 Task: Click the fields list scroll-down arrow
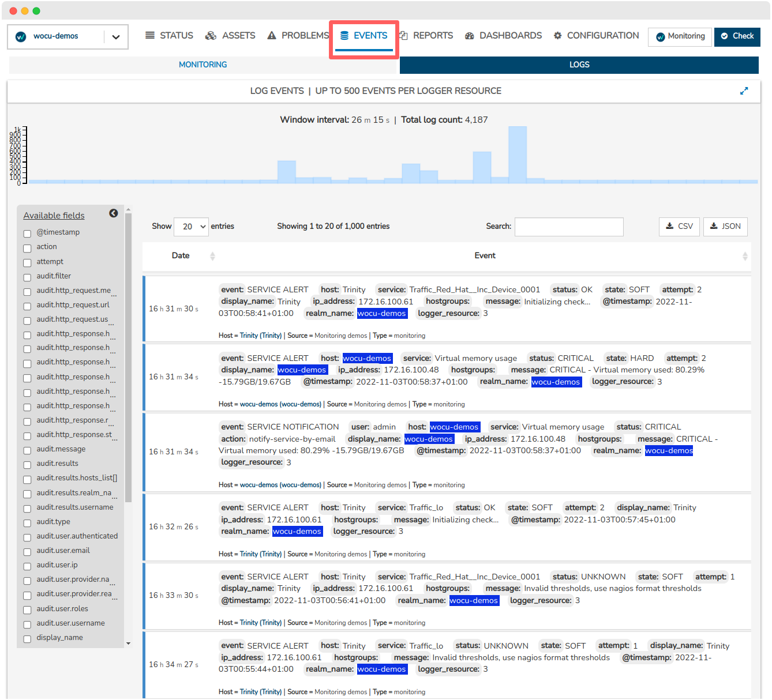click(x=128, y=643)
